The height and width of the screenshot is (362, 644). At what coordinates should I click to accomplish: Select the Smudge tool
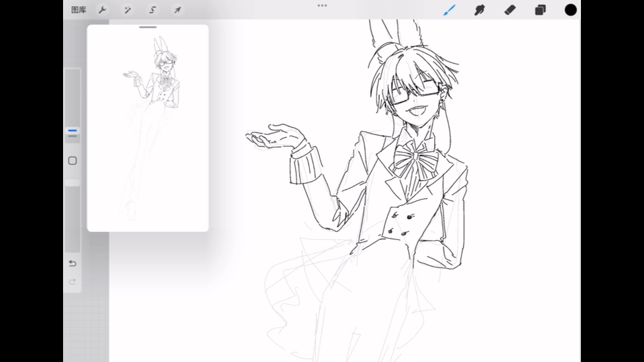pyautogui.click(x=479, y=10)
